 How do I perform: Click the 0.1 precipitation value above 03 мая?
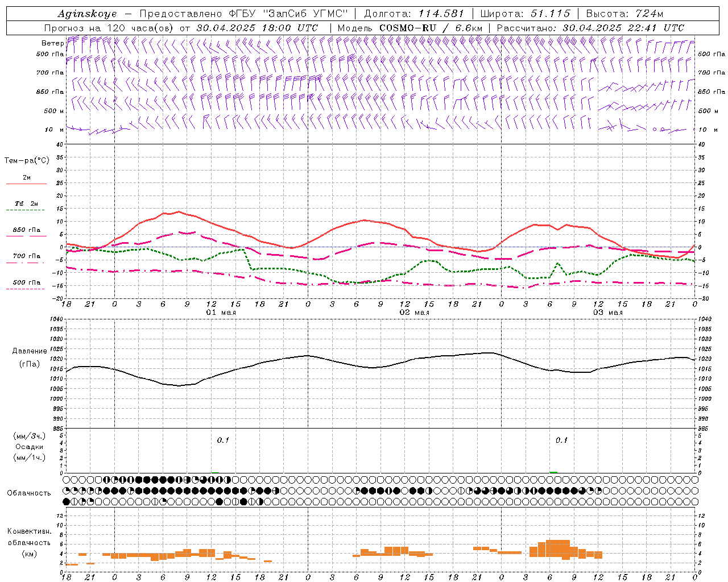coord(561,440)
